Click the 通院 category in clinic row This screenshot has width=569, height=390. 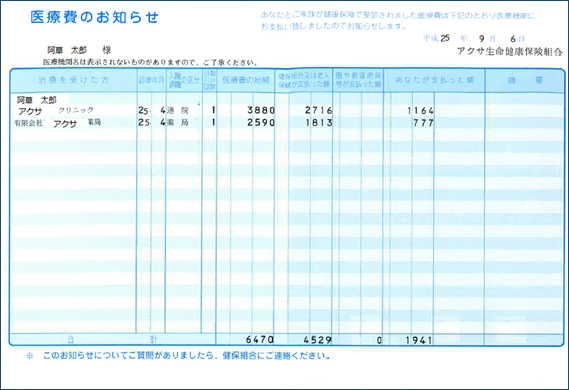point(178,111)
